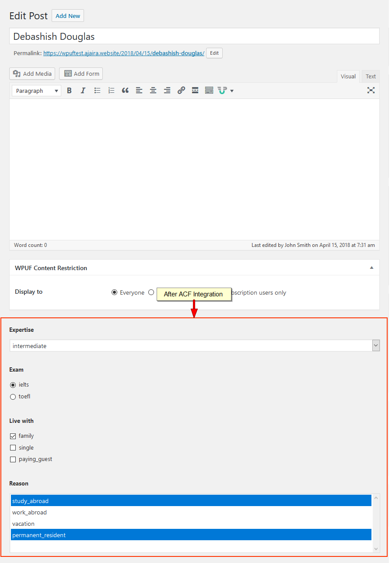Switch to the Visual editor tab

pyautogui.click(x=348, y=76)
